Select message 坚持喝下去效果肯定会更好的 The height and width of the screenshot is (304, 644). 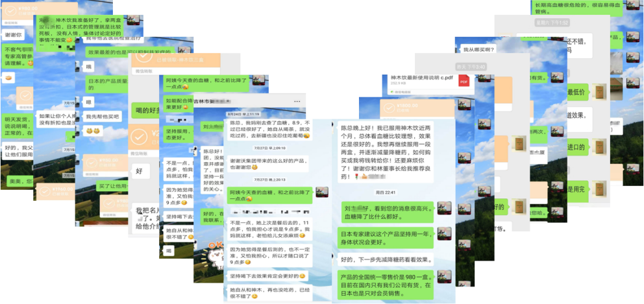pyautogui.click(x=267, y=275)
